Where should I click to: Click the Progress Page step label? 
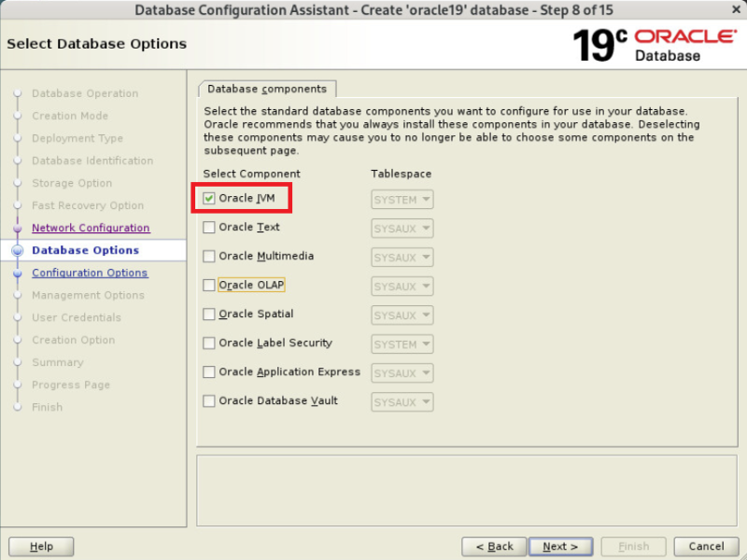tap(71, 385)
